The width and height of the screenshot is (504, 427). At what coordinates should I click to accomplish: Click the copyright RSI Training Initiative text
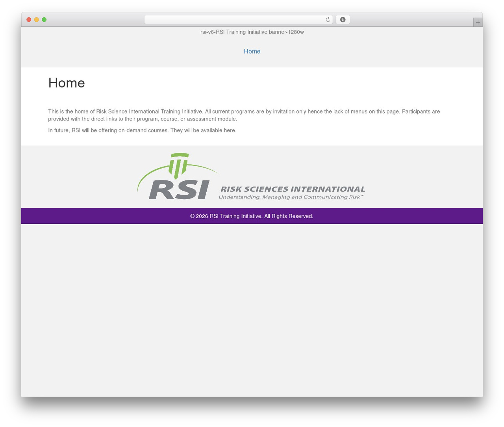252,216
